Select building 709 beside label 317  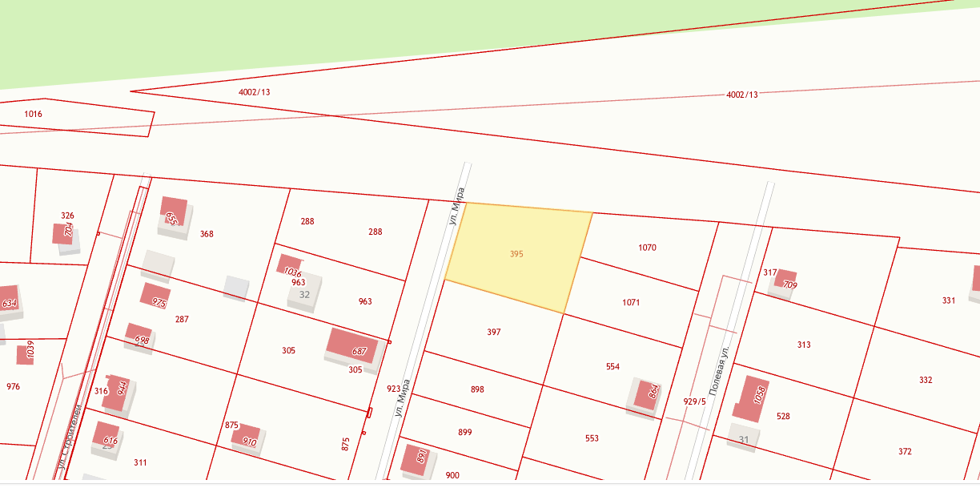(x=786, y=281)
